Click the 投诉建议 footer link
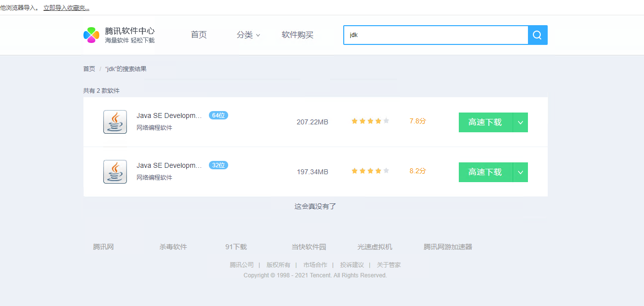This screenshot has width=644, height=306. pyautogui.click(x=352, y=265)
